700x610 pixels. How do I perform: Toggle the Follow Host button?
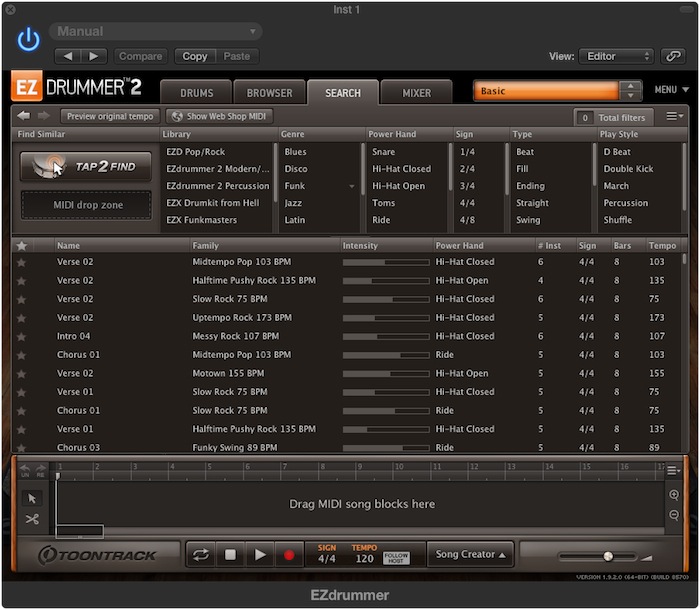click(396, 558)
